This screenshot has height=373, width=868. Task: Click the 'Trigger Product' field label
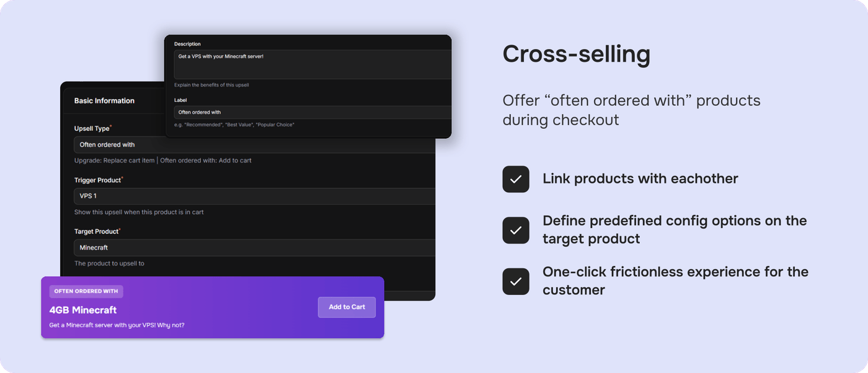click(x=97, y=180)
